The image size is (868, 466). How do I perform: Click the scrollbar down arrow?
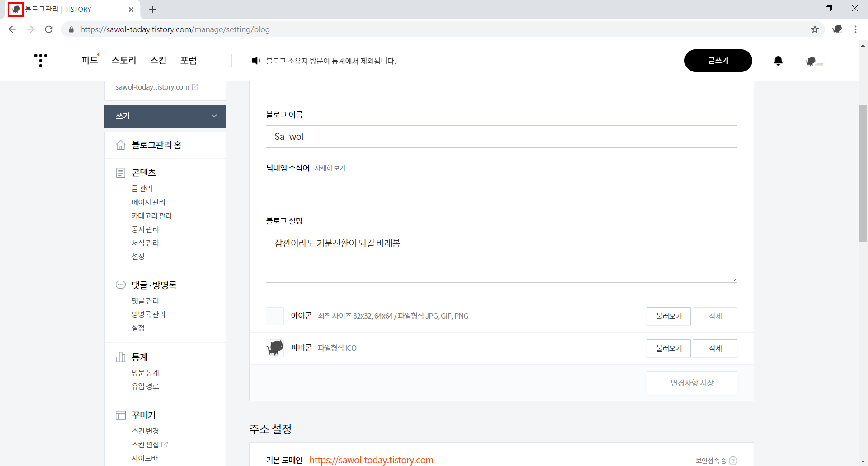[x=863, y=461]
